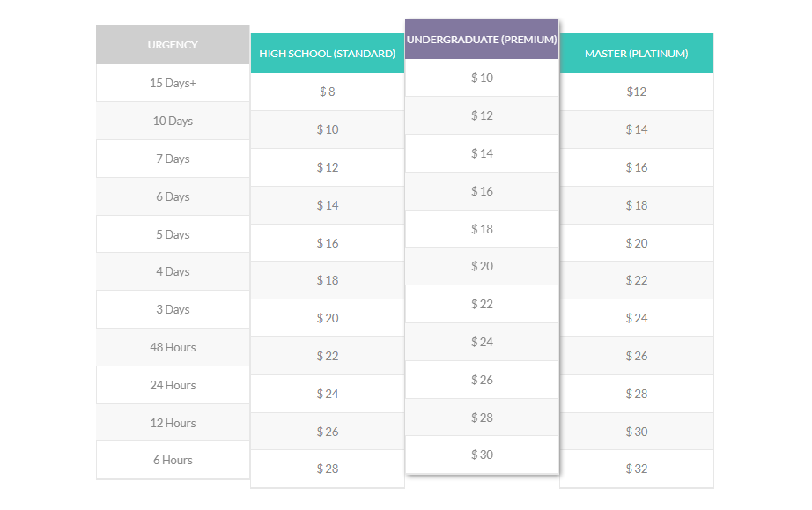Click the 12 Hours urgency row
Viewport: 812px width, 510px height.
[173, 423]
